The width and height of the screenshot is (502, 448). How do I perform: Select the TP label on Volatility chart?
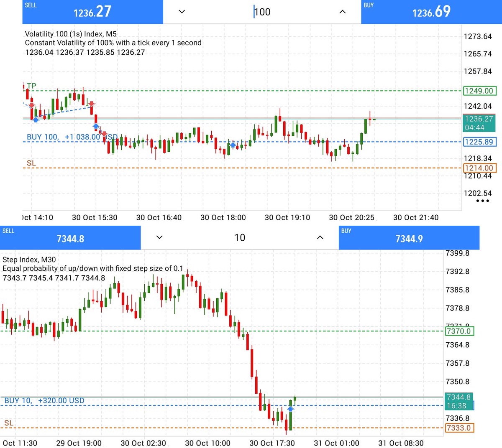tap(31, 86)
